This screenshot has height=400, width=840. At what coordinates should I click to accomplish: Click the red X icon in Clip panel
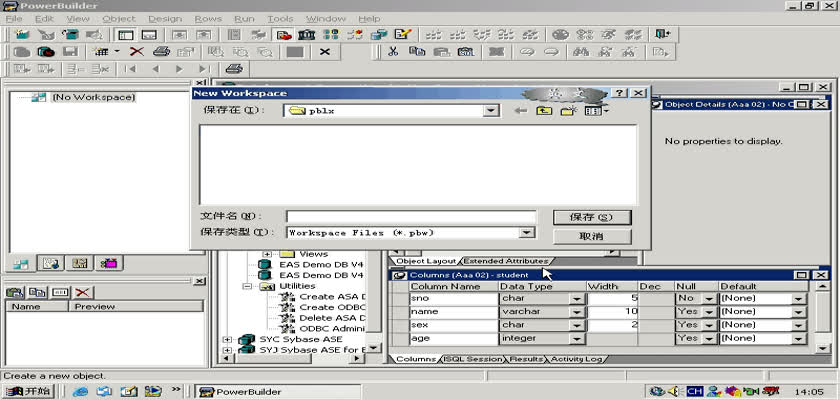(82, 292)
